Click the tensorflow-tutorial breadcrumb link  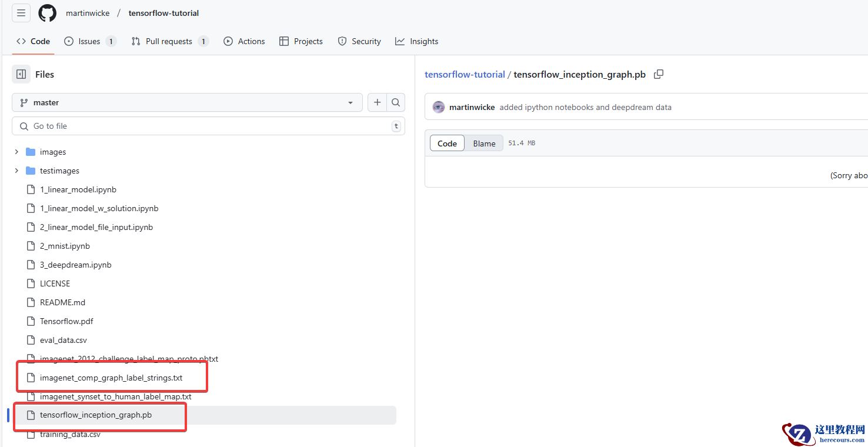(465, 74)
